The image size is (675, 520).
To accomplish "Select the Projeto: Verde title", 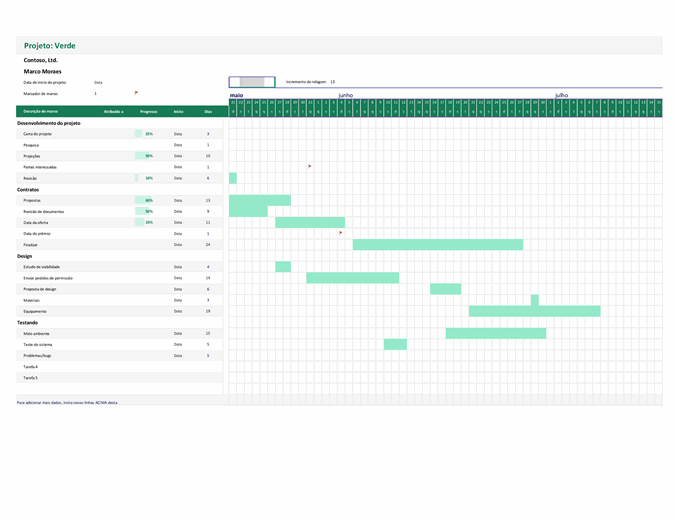I will click(x=50, y=46).
